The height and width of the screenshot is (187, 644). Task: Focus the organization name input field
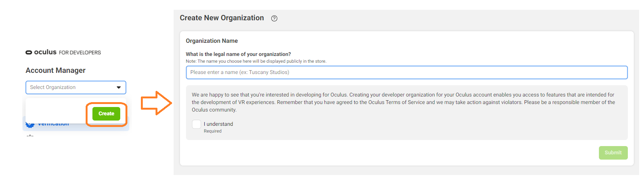pyautogui.click(x=407, y=72)
